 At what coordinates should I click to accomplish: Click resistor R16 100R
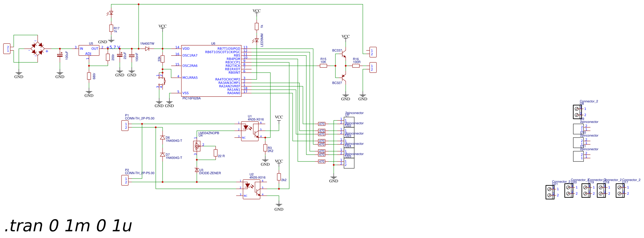pyautogui.click(x=356, y=66)
